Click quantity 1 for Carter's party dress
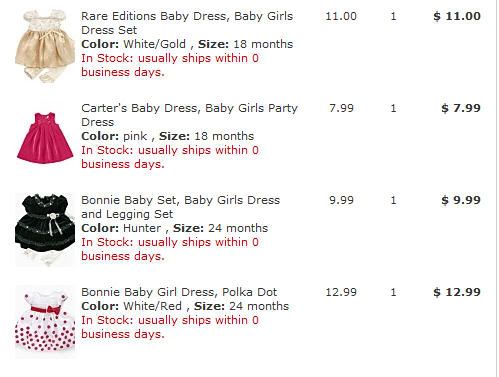Image resolution: width=499 pixels, height=377 pixels. (393, 108)
